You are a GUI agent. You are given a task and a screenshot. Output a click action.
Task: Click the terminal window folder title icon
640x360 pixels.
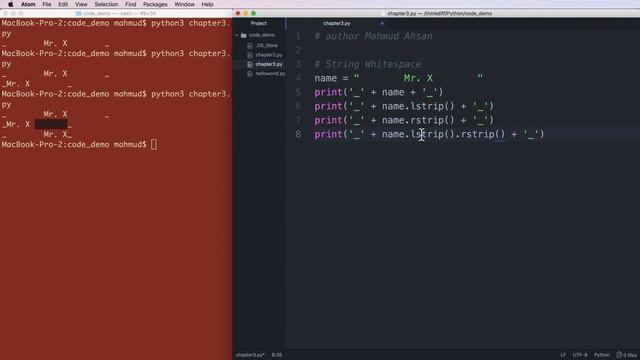point(78,13)
